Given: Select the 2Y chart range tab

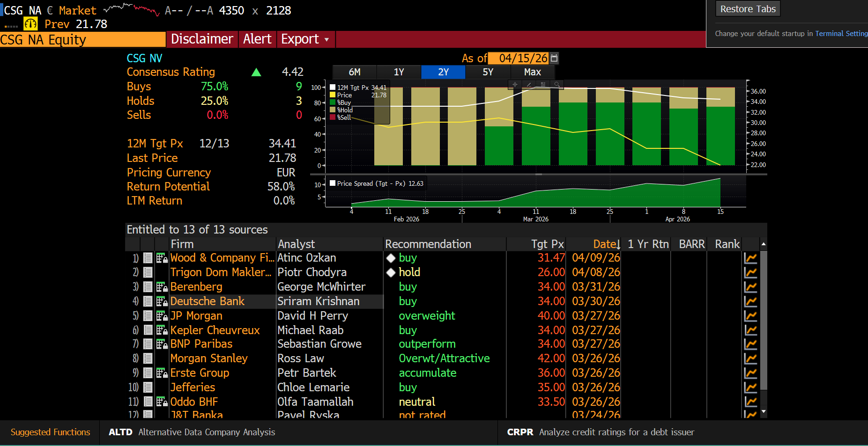Looking at the screenshot, I should pyautogui.click(x=443, y=72).
